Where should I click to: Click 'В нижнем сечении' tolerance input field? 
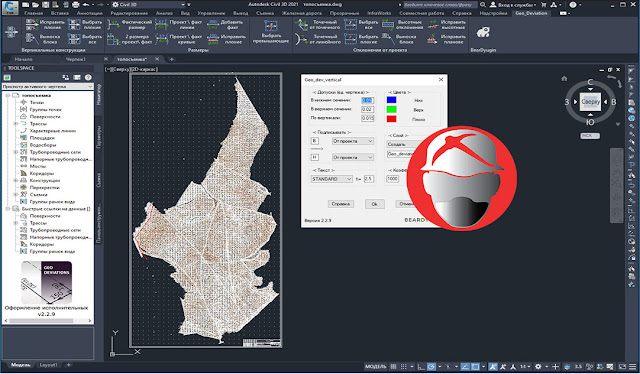pos(367,100)
